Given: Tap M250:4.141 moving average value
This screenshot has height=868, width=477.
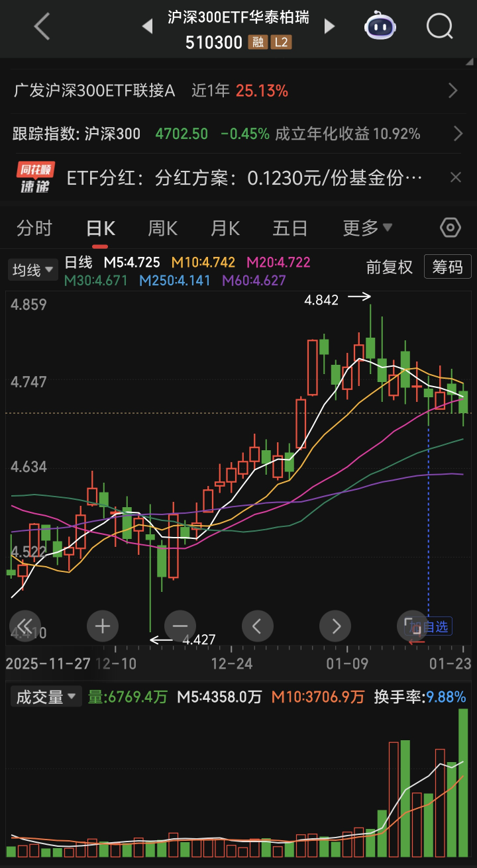Looking at the screenshot, I should point(175,280).
